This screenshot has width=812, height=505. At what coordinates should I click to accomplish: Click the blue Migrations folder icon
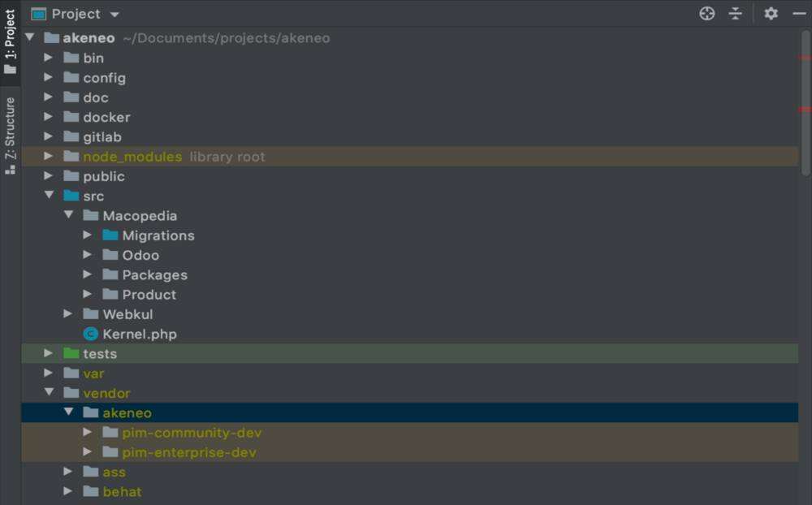[110, 235]
